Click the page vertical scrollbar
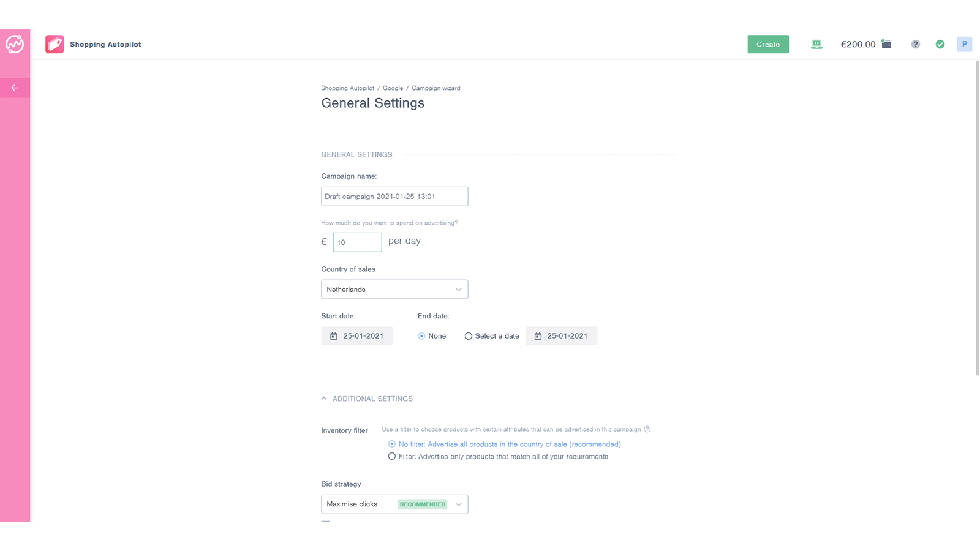 point(977,218)
